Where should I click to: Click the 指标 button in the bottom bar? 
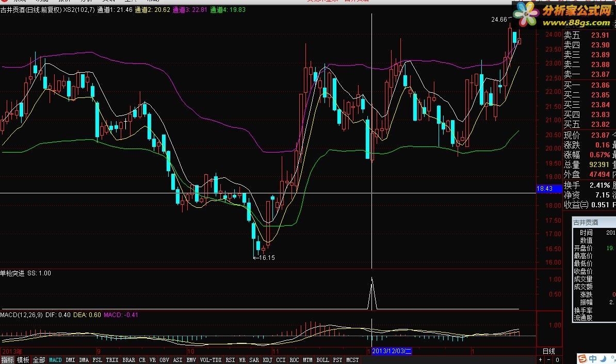(x=7, y=360)
